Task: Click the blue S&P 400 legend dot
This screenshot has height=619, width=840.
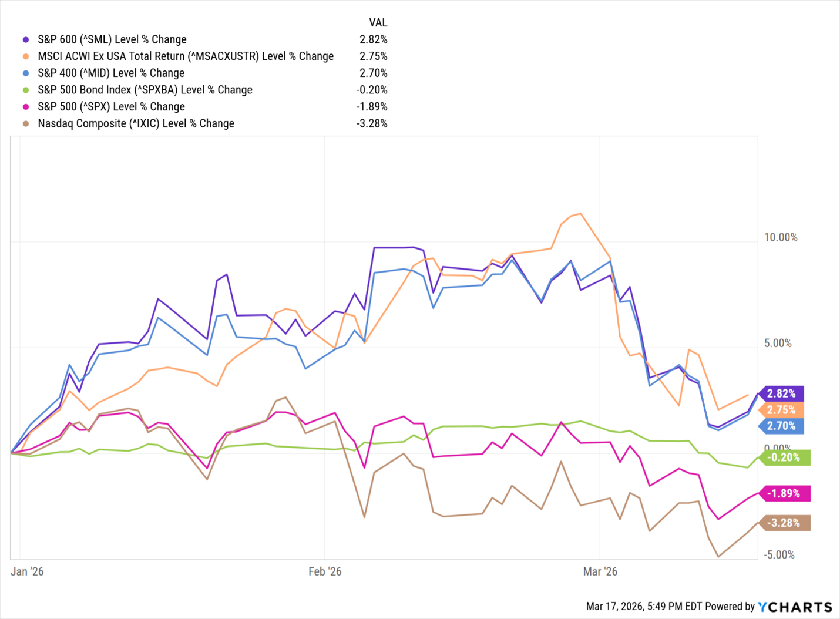Action: point(26,73)
